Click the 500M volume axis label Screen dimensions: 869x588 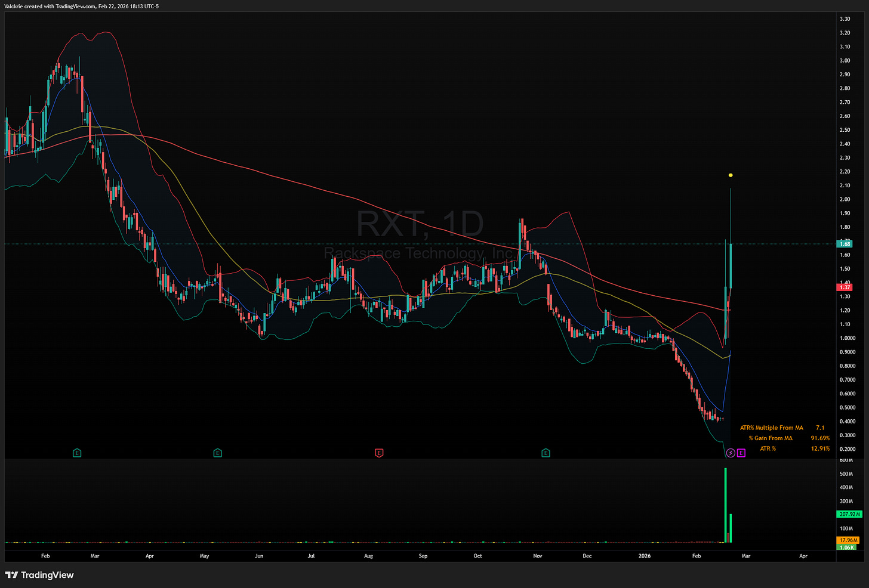[x=846, y=474]
